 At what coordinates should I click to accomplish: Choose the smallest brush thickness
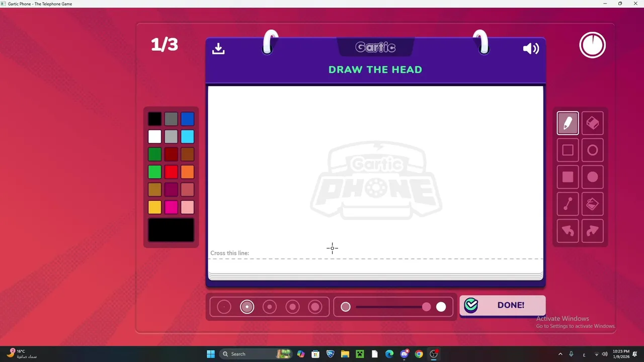coord(224,307)
